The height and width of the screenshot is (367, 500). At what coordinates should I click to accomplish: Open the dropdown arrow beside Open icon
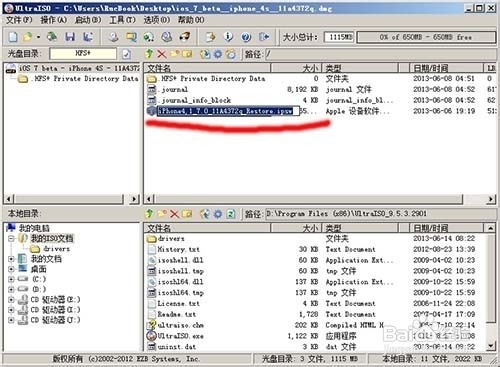coord(38,37)
